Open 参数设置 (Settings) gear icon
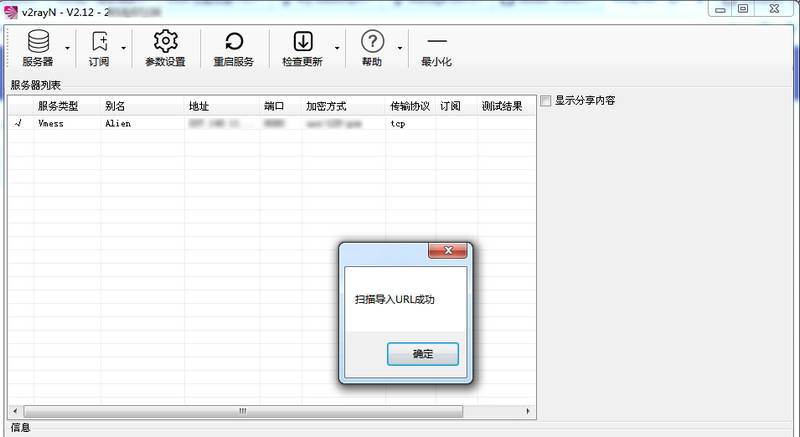The height and width of the screenshot is (437, 800). click(165, 42)
